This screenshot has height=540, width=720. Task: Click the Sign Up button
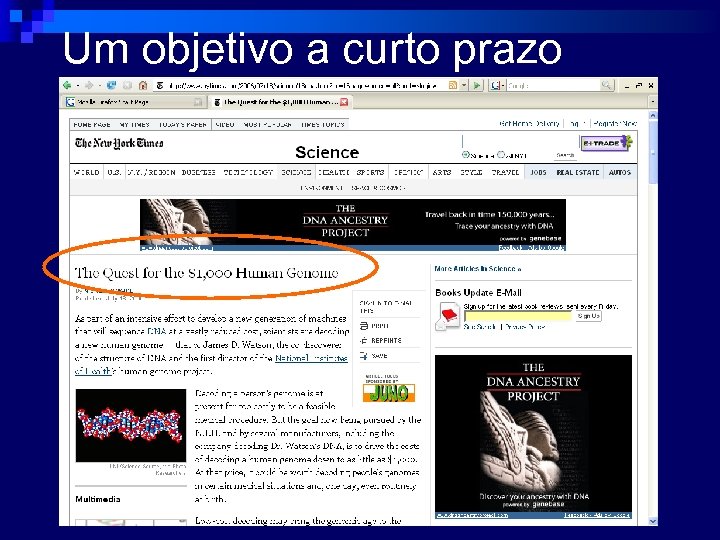tap(589, 316)
